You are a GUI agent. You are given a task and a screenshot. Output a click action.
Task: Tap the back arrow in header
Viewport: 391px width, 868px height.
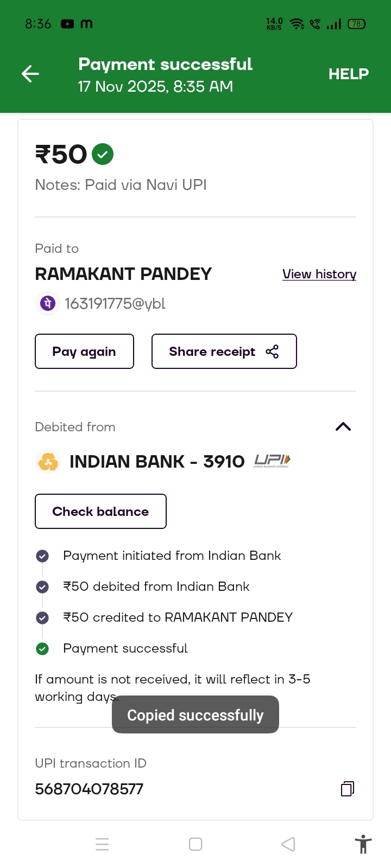coord(30,74)
